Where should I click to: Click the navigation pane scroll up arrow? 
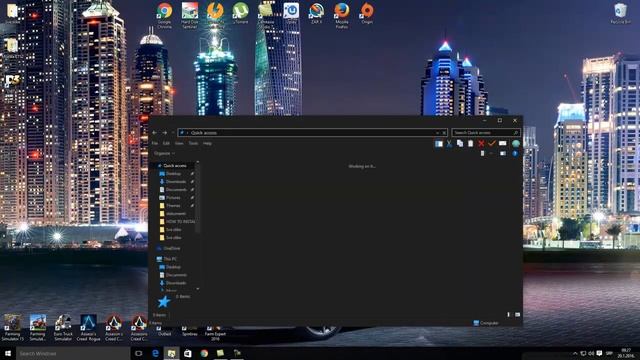pos(198,163)
